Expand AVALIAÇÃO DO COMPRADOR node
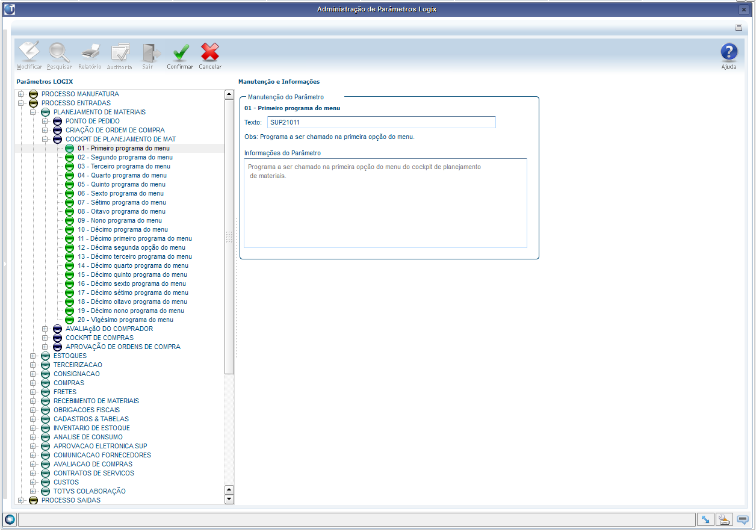 [x=45, y=329]
